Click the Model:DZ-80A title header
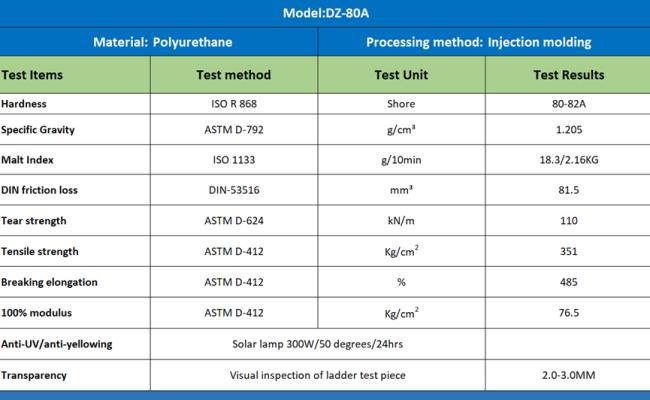Image resolution: width=650 pixels, height=400 pixels. pos(325,13)
